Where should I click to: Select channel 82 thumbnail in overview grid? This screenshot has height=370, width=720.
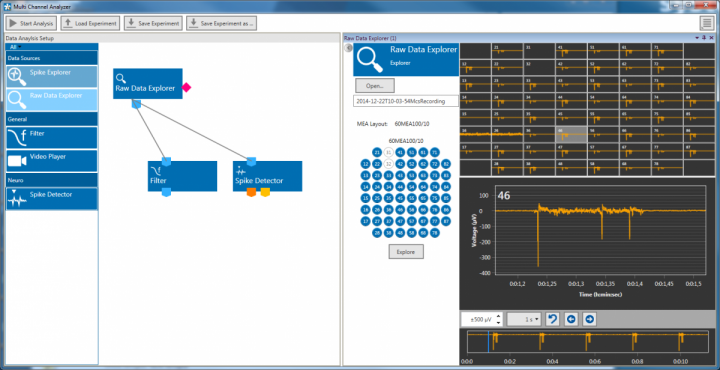click(x=699, y=68)
